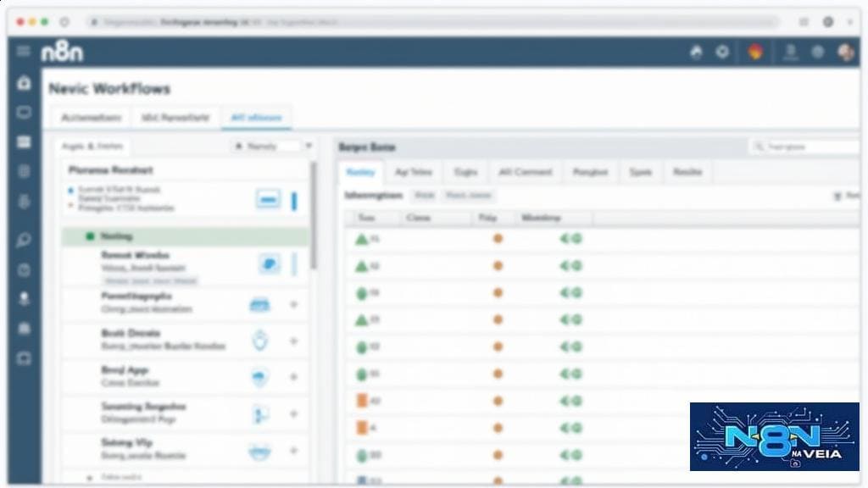Viewport: 868px width, 488px height.
Task: Expand the Seseniing item with its plus
Action: tap(294, 413)
